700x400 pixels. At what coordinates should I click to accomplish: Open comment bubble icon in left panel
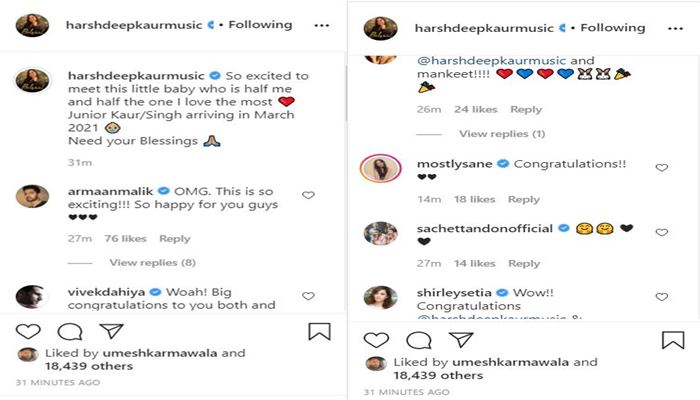(x=69, y=332)
